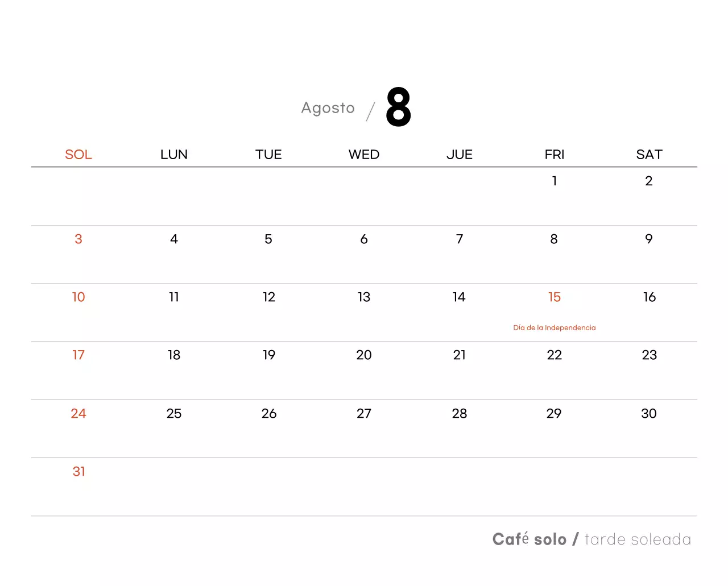
Task: Select holiday date 15
Action: tap(555, 297)
